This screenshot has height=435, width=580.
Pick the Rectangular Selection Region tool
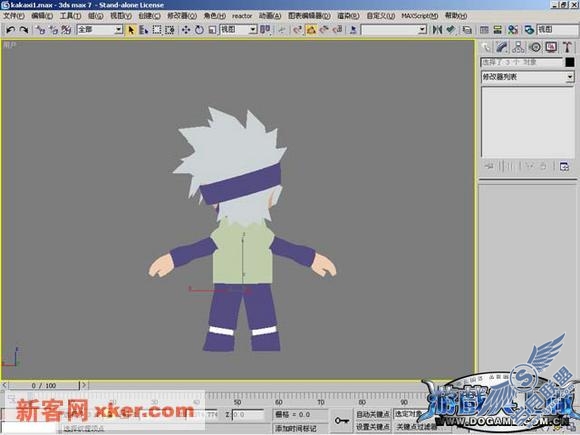click(157, 30)
